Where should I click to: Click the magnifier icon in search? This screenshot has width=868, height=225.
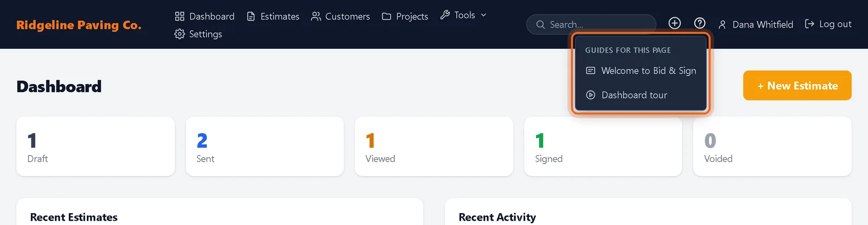[540, 24]
